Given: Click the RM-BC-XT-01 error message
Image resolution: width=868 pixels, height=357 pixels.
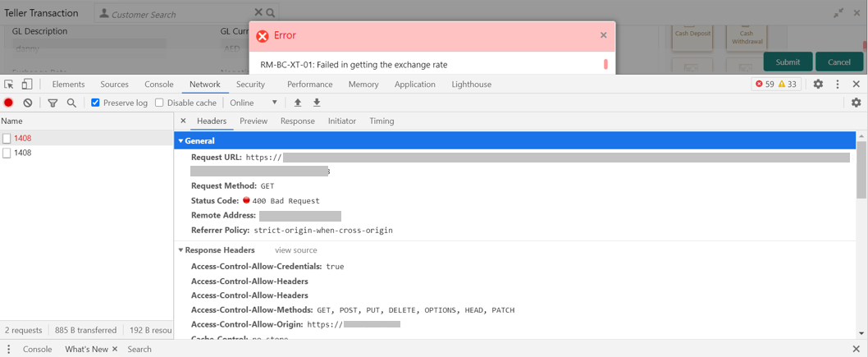Looking at the screenshot, I should 354,65.
